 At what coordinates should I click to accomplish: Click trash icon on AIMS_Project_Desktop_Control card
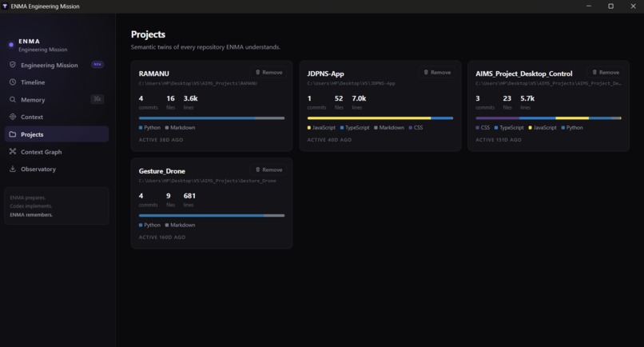(x=594, y=72)
